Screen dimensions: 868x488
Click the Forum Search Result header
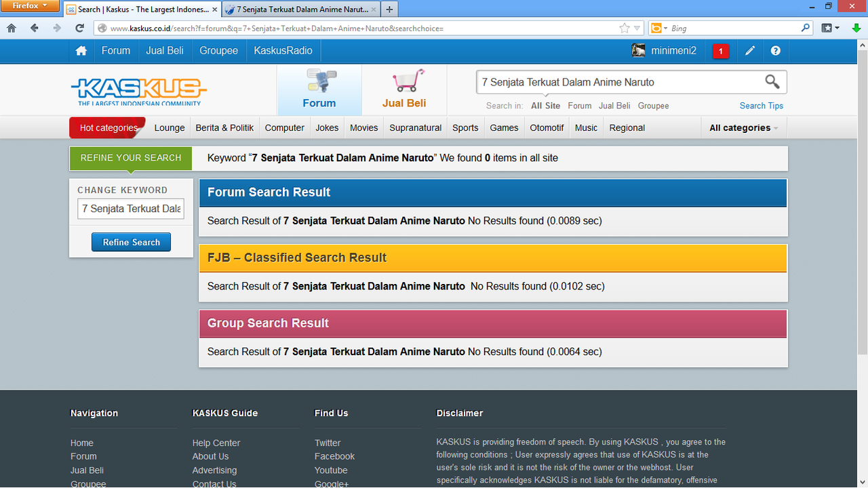click(x=493, y=192)
